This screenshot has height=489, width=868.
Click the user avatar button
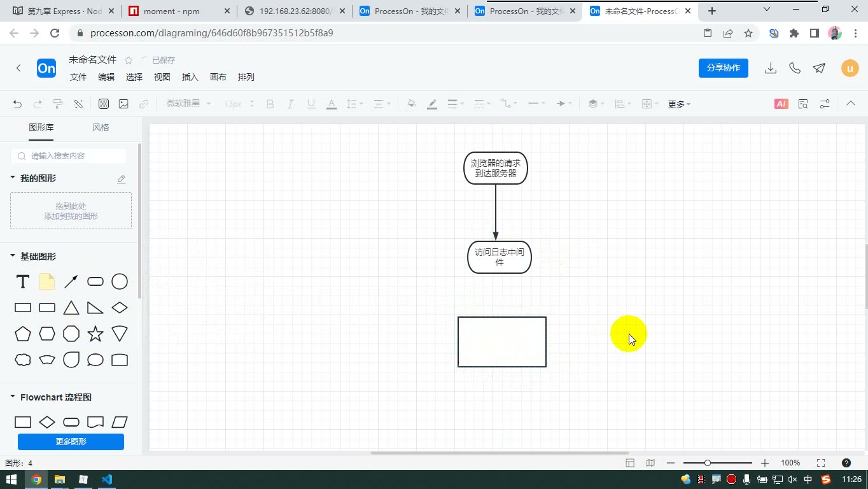pos(850,68)
